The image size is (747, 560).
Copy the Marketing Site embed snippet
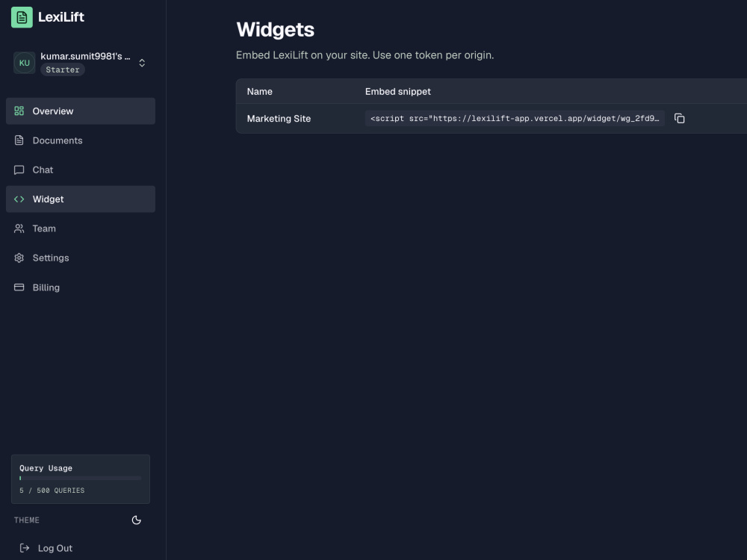click(679, 118)
